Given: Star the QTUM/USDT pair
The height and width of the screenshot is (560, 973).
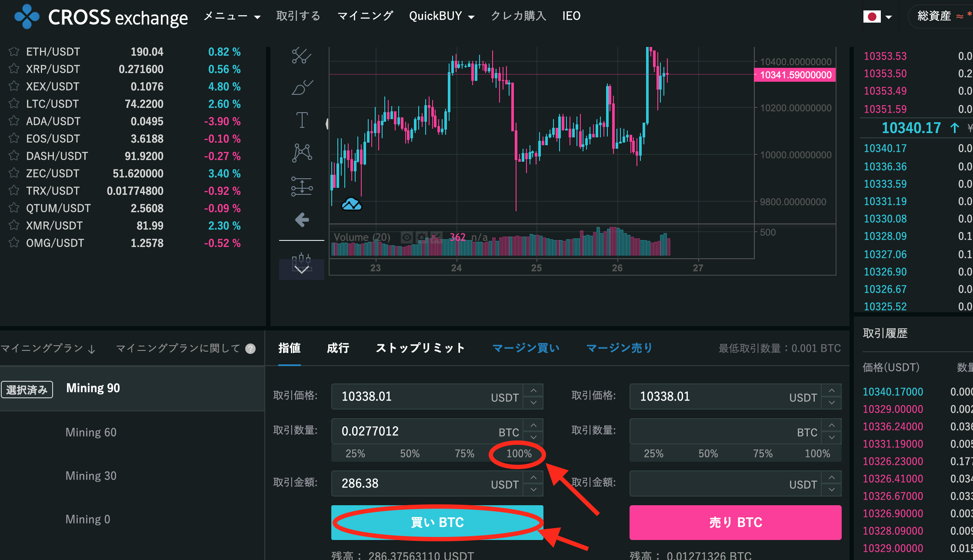Looking at the screenshot, I should (14, 208).
